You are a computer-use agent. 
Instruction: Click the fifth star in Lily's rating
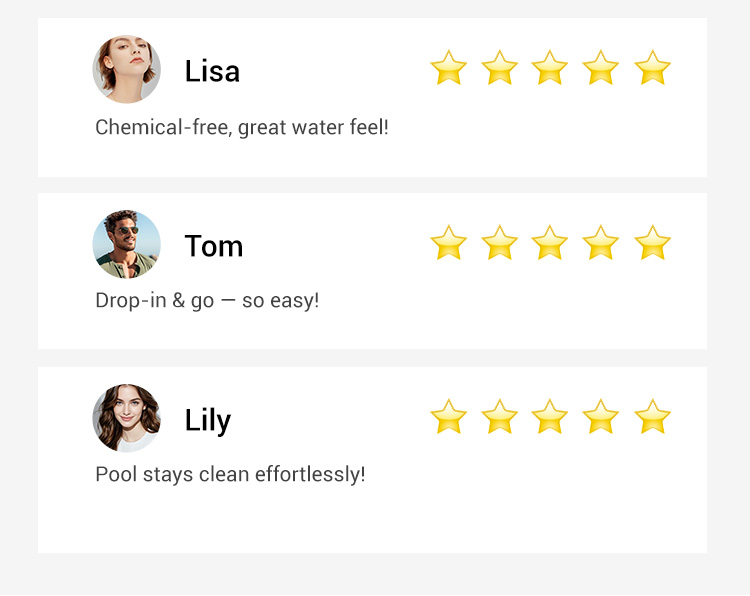(x=652, y=417)
